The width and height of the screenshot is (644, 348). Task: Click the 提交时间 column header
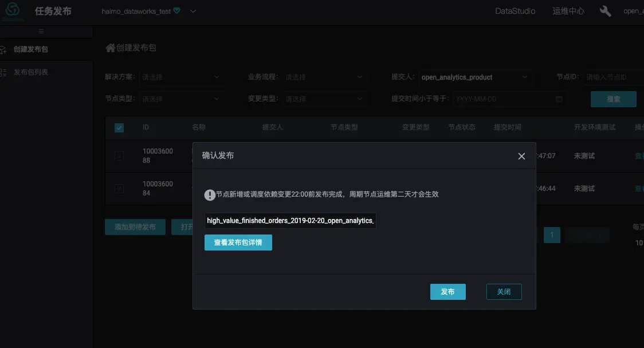[x=507, y=127]
